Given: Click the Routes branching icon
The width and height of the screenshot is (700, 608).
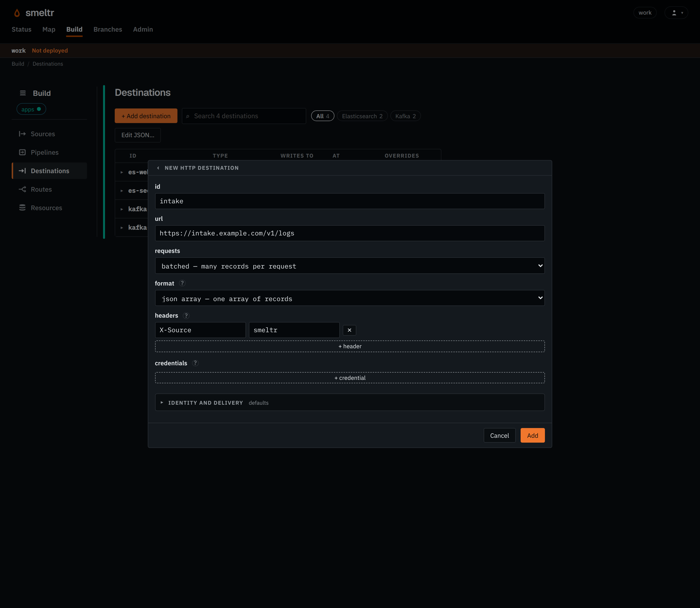Looking at the screenshot, I should (x=22, y=189).
